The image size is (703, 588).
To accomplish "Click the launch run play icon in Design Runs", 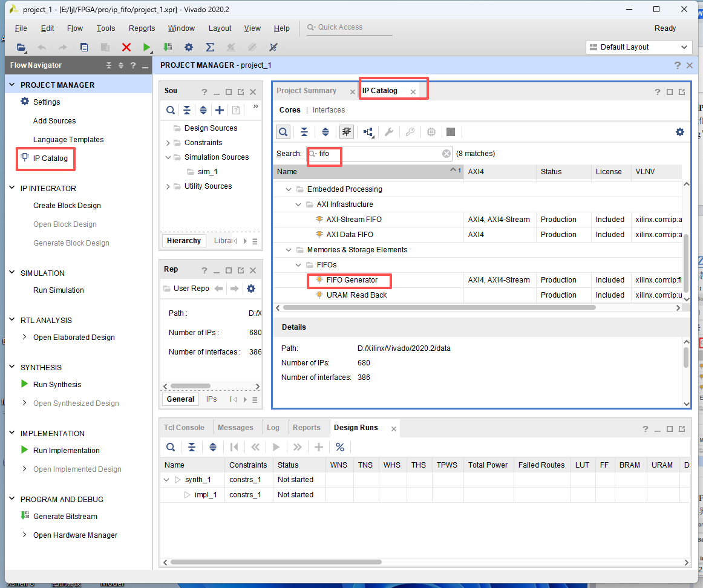I will click(x=276, y=447).
